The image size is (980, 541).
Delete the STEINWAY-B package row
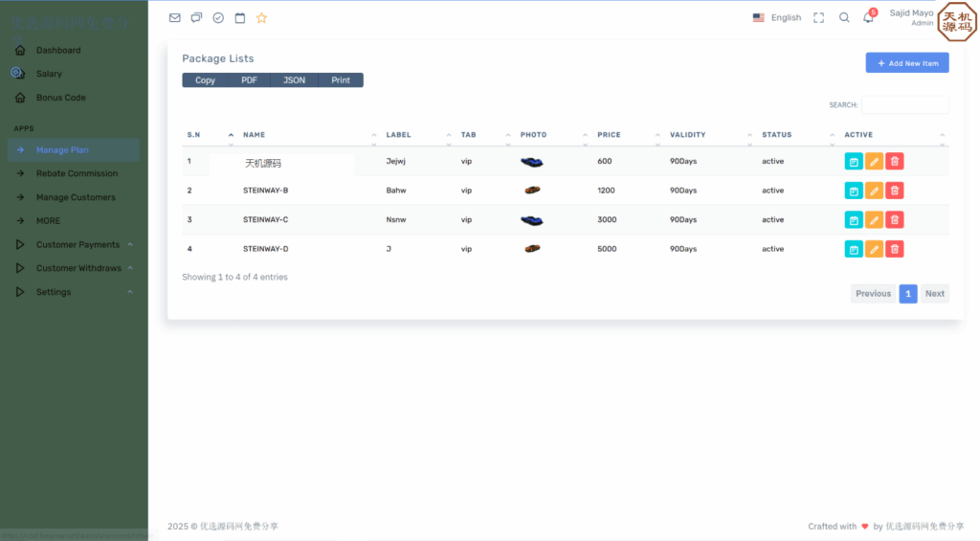click(894, 191)
